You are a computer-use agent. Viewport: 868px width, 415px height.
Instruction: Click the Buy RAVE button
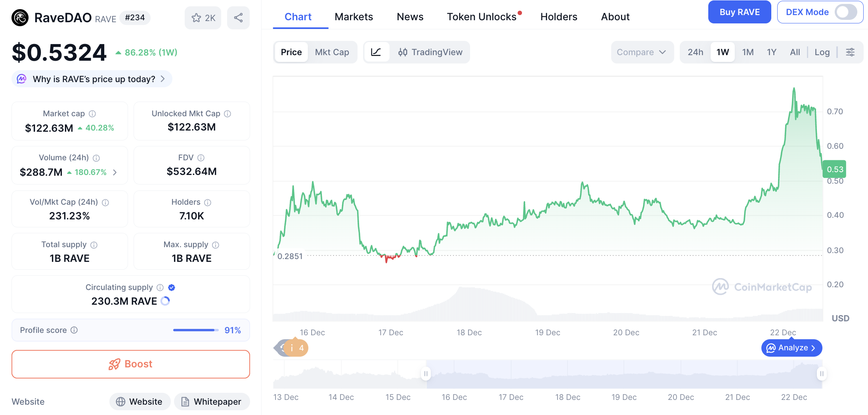click(x=739, y=12)
